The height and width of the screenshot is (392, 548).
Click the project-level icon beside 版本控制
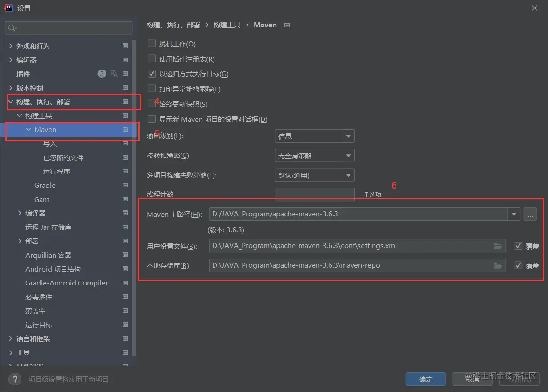125,88
